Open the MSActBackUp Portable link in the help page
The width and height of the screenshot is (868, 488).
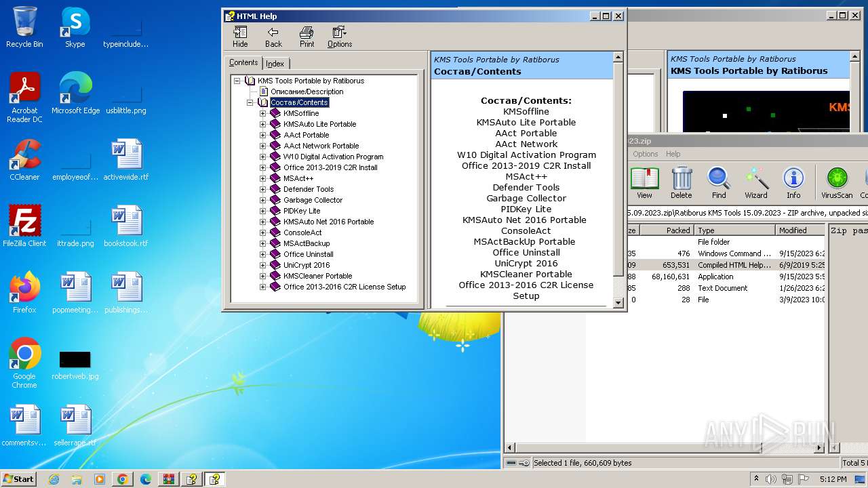coord(524,242)
